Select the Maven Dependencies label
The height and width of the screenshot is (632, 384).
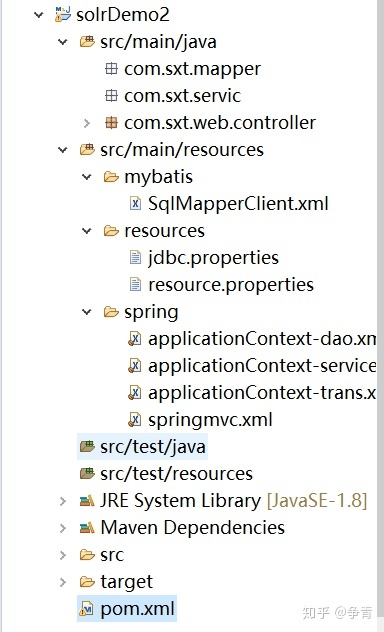pos(193,528)
